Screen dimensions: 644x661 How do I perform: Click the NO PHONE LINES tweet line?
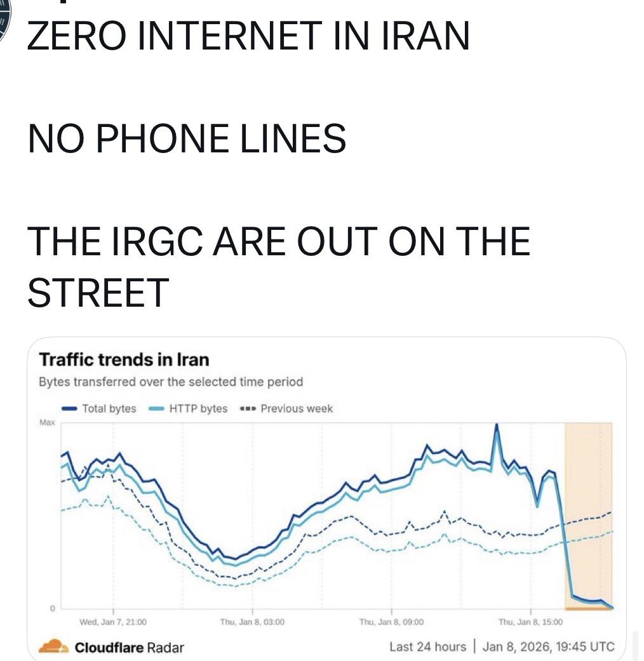coord(187,138)
